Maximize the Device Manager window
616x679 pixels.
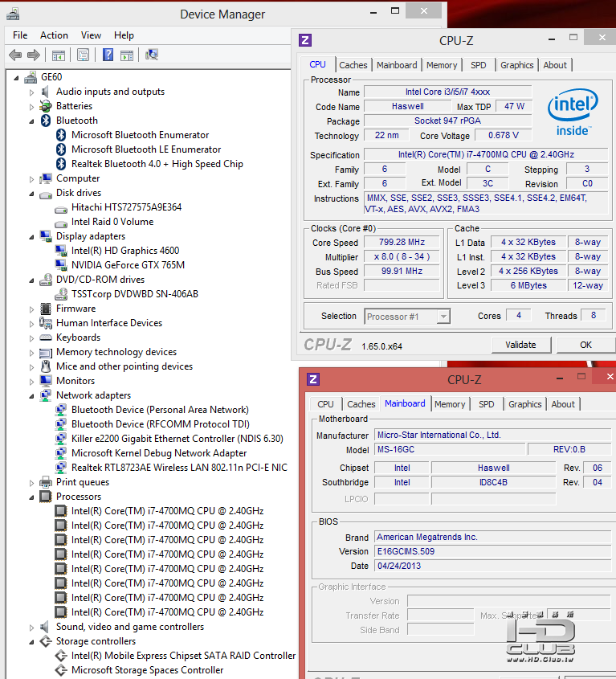[x=395, y=11]
